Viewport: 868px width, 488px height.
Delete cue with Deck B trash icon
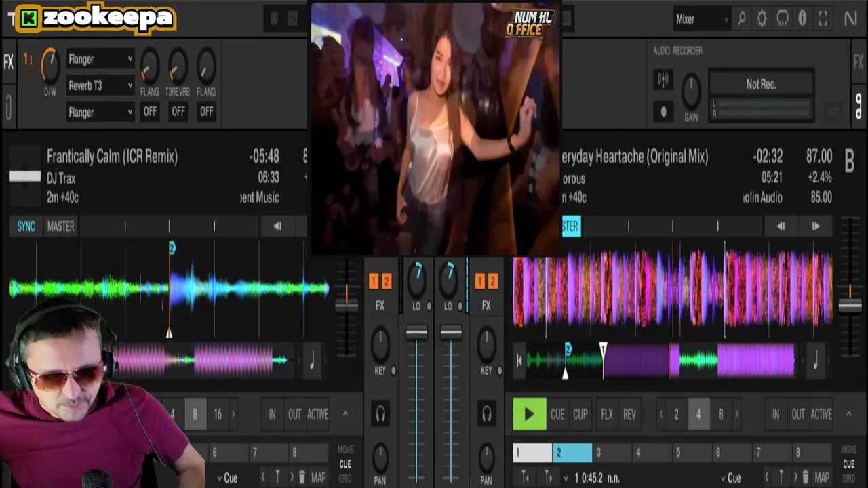coord(806,477)
